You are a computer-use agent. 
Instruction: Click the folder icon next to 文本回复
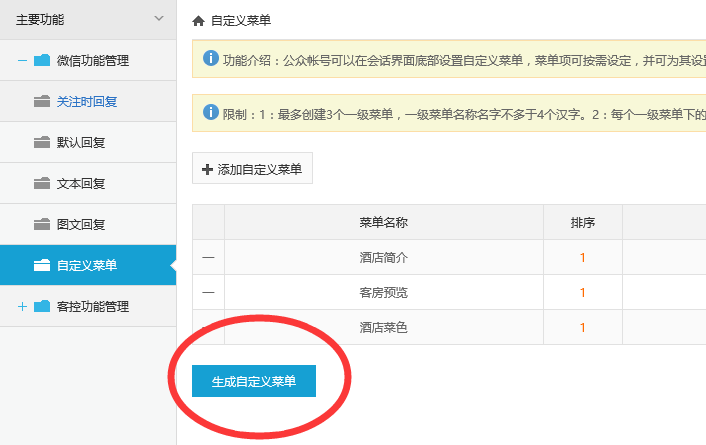(x=42, y=183)
